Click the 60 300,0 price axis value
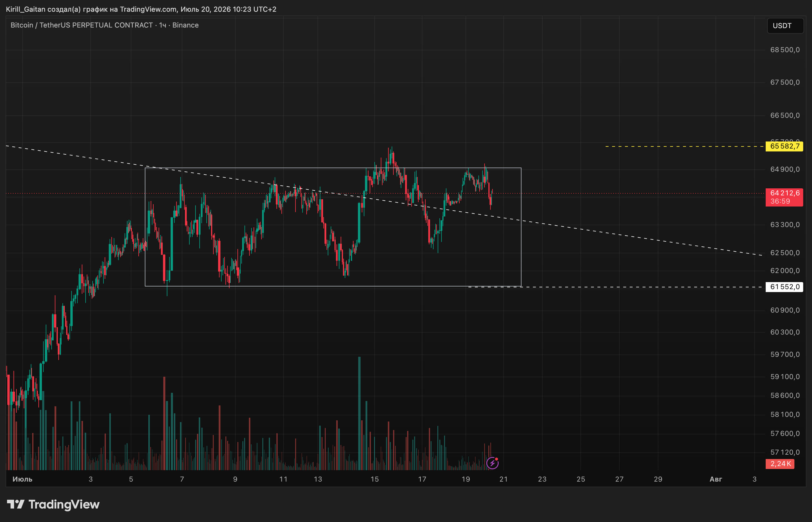The height and width of the screenshot is (522, 812). click(785, 332)
